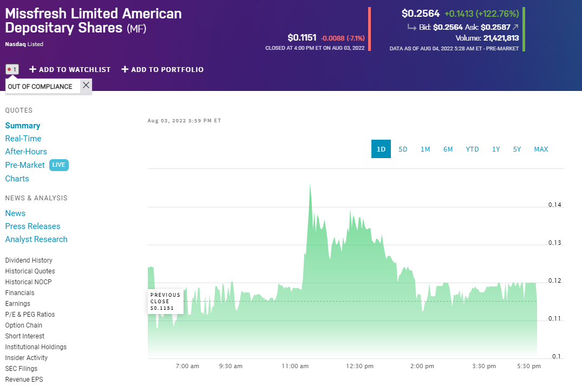
Task: Switch chart to YTD timeframe
Action: pos(472,149)
